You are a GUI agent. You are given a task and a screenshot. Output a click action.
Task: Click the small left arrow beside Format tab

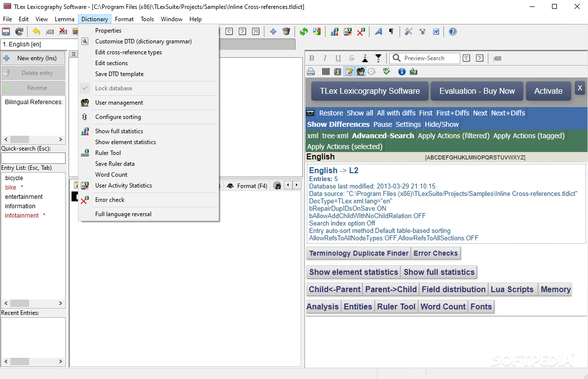coord(288,185)
